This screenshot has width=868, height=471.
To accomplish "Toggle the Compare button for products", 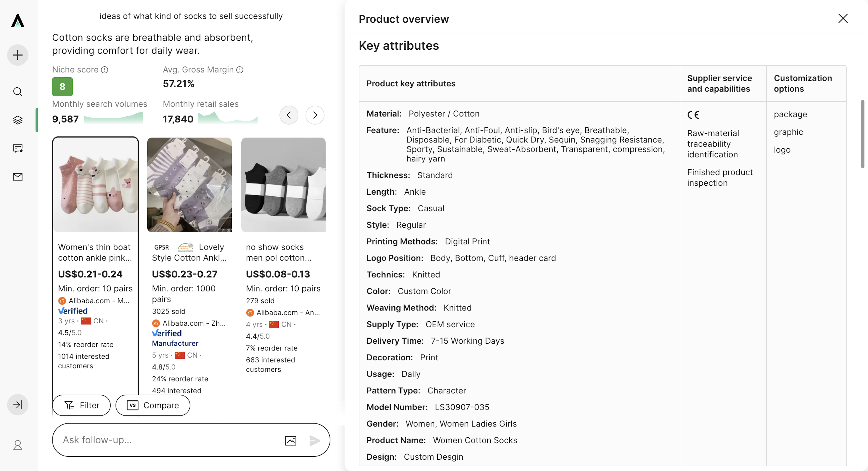I will point(153,405).
